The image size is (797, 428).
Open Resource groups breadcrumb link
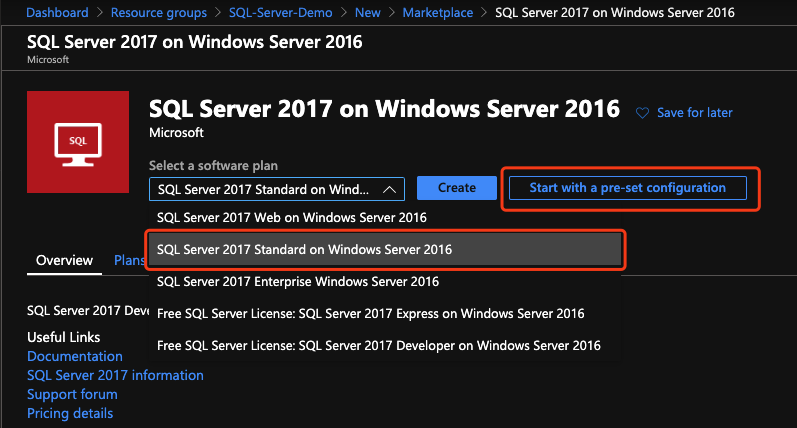(x=159, y=12)
